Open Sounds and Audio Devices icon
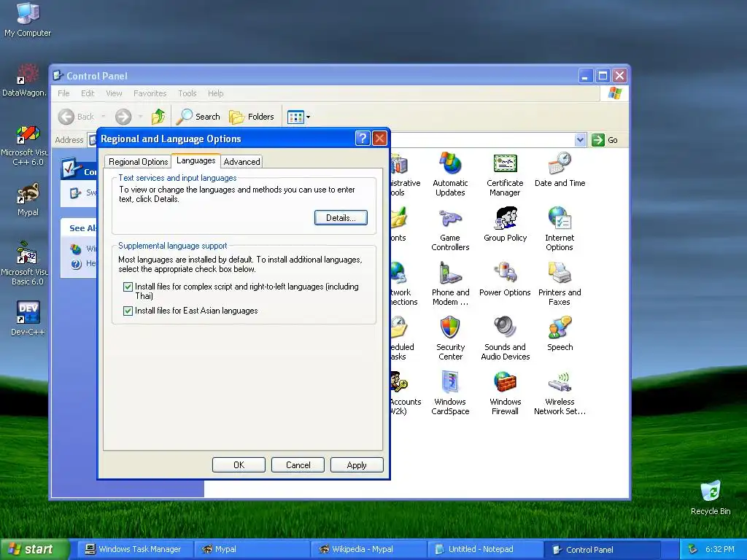 [505, 338]
